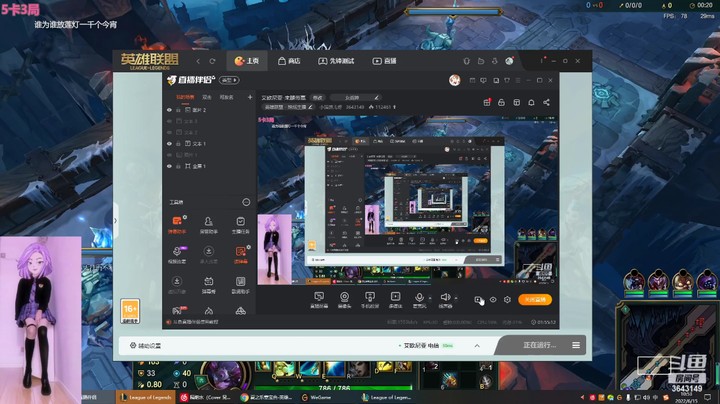Open League of Legends orange taskbar button

click(146, 398)
